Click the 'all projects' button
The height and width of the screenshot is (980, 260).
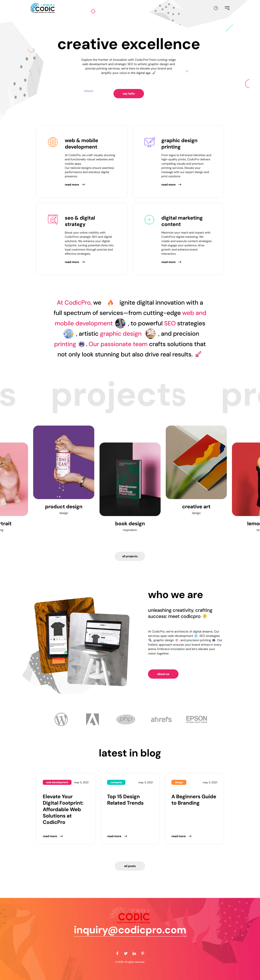pos(130,556)
